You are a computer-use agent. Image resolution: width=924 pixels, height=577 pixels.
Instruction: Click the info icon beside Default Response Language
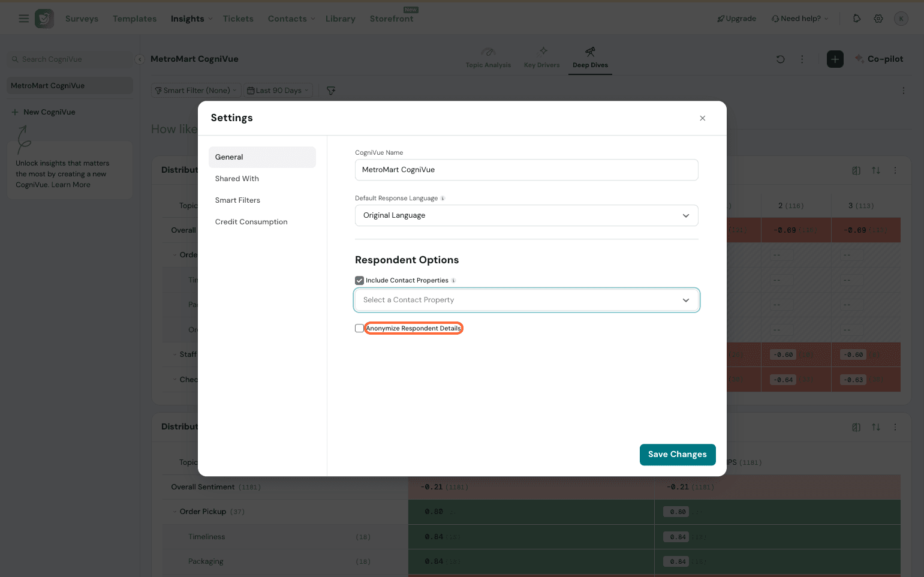(443, 199)
